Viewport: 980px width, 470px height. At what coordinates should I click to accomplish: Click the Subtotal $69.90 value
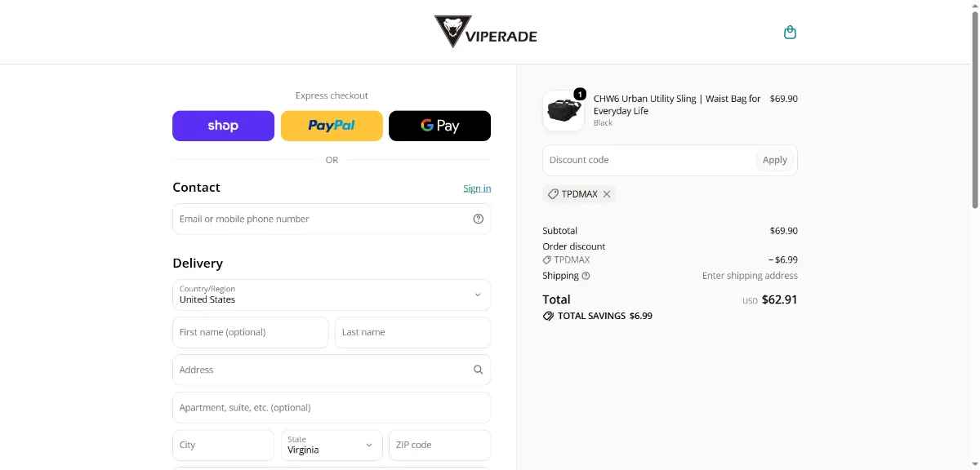[x=784, y=231]
